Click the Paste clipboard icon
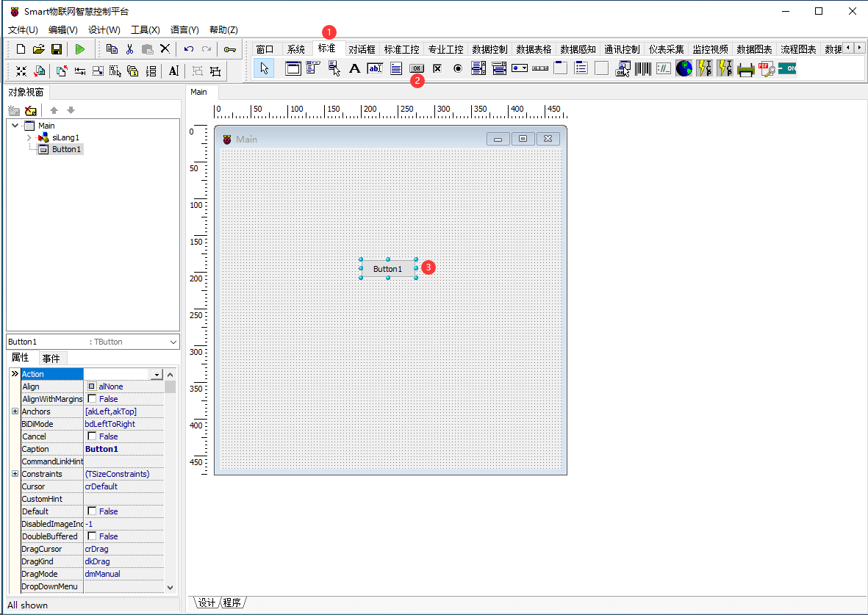The width and height of the screenshot is (868, 615). click(x=147, y=49)
